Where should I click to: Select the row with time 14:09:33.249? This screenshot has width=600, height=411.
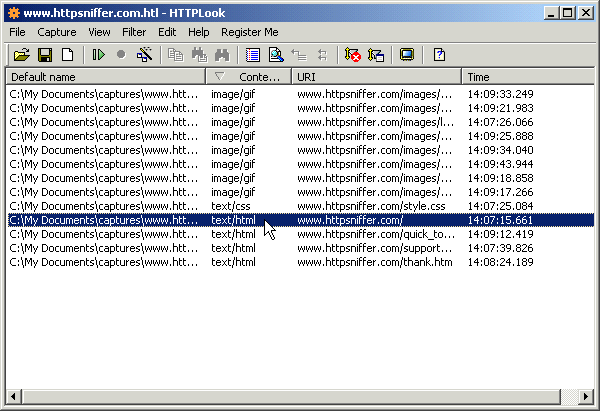pos(301,94)
